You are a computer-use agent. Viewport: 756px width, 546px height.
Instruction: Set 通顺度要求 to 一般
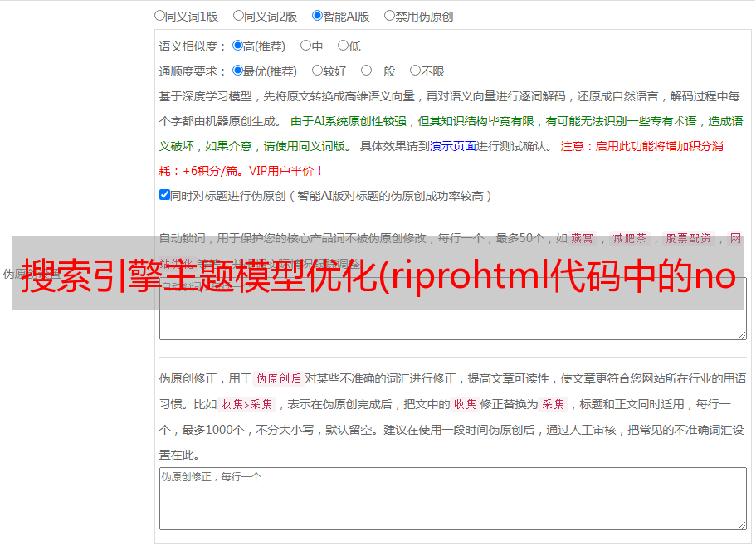(x=367, y=71)
